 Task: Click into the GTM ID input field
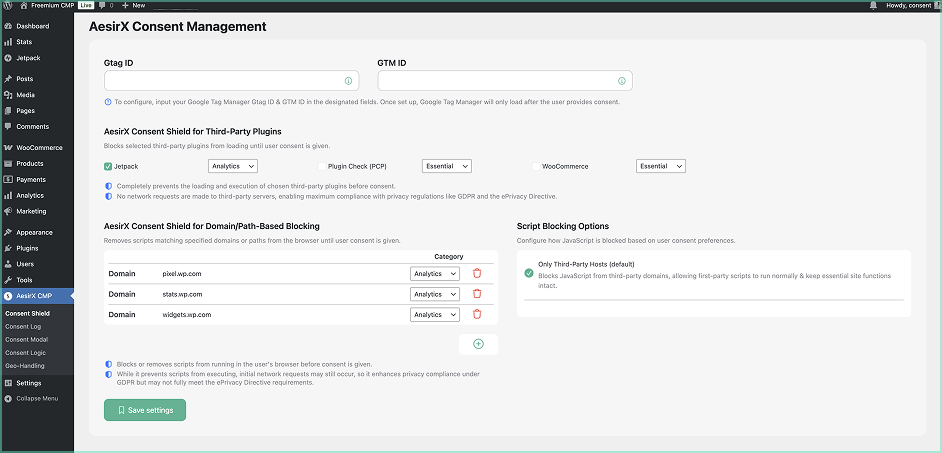click(x=505, y=81)
